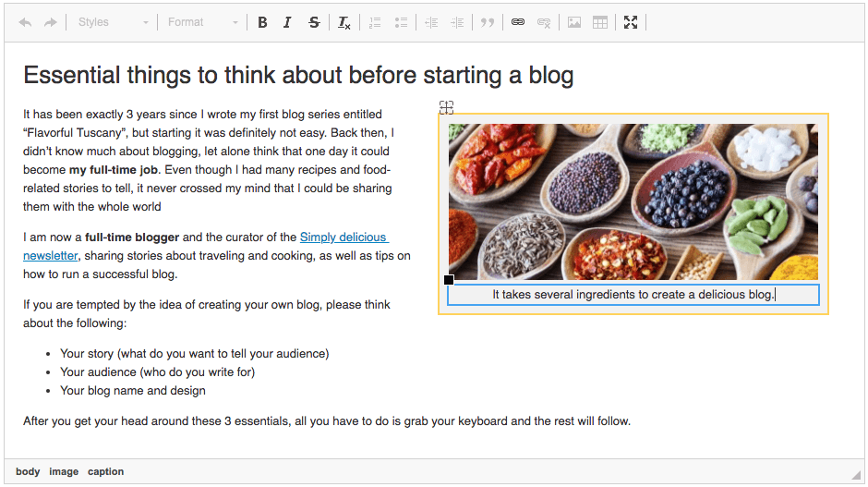Click the list item 'Your blog name and design'
Screen dimensions: 868x487
click(133, 391)
